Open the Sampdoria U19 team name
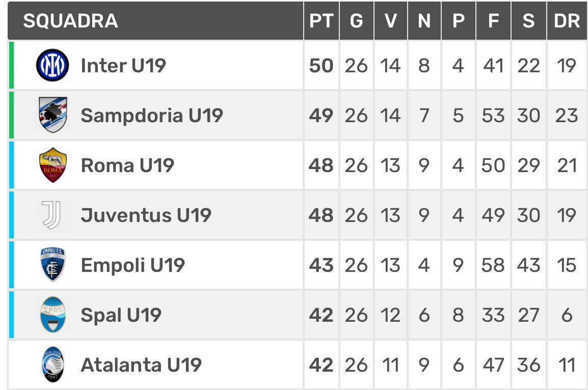Image resolution: width=588 pixels, height=390 pixels. [152, 115]
